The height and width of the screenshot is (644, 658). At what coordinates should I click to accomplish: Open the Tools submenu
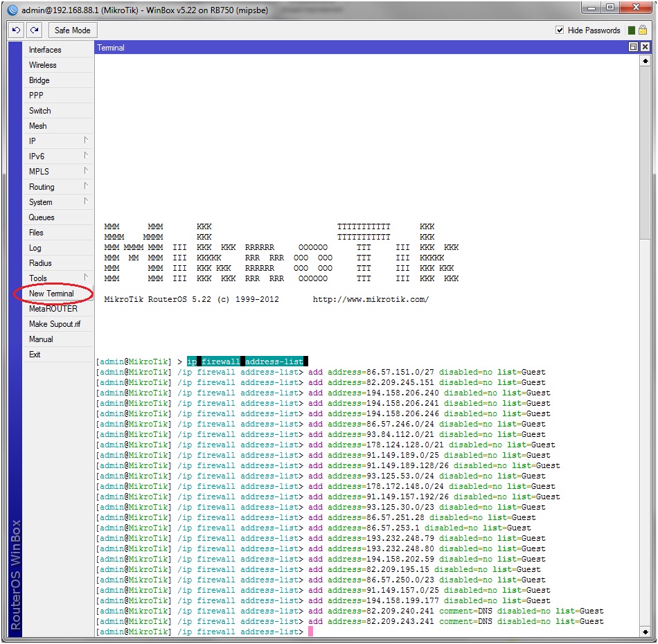tap(59, 278)
